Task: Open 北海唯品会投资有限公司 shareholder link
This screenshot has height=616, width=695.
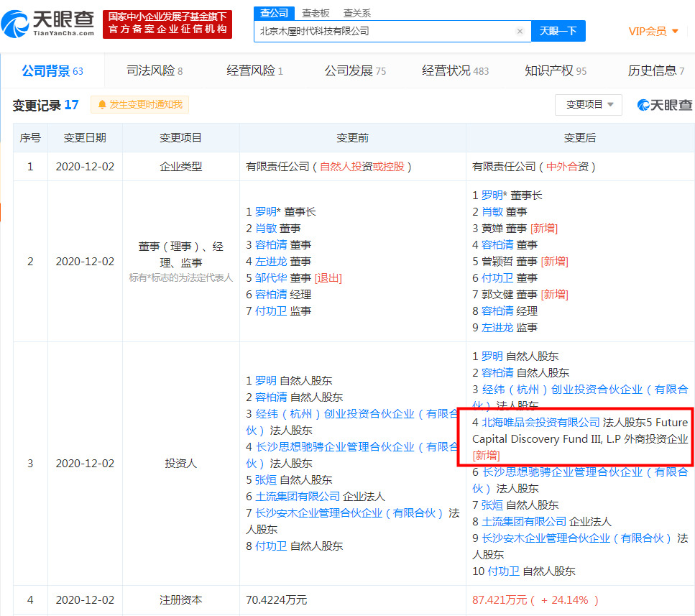Action: pos(540,423)
